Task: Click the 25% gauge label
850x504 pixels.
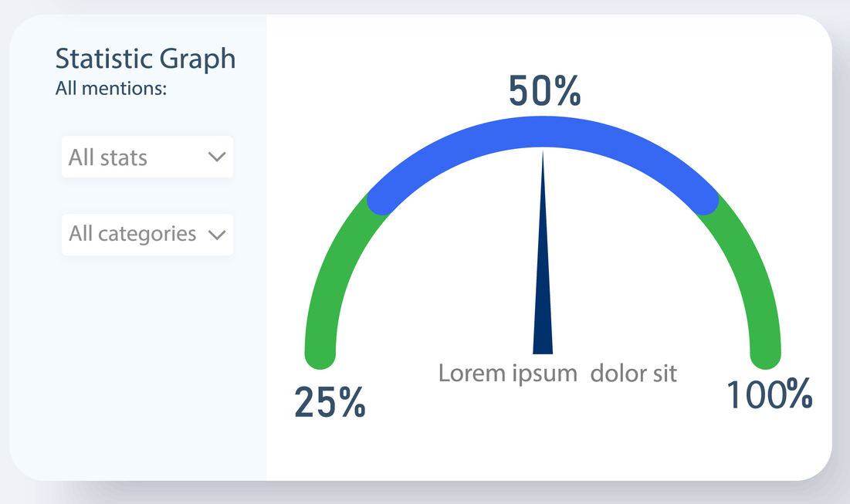Action: coord(330,402)
